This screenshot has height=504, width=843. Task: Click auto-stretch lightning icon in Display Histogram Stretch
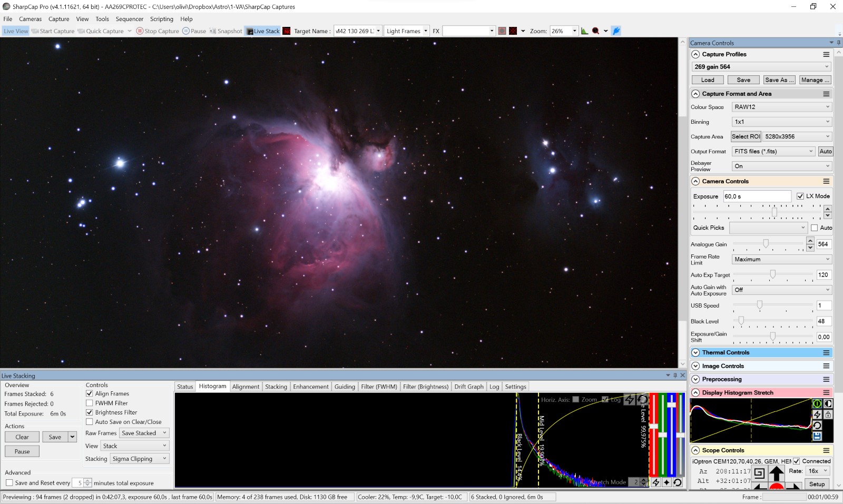817,414
